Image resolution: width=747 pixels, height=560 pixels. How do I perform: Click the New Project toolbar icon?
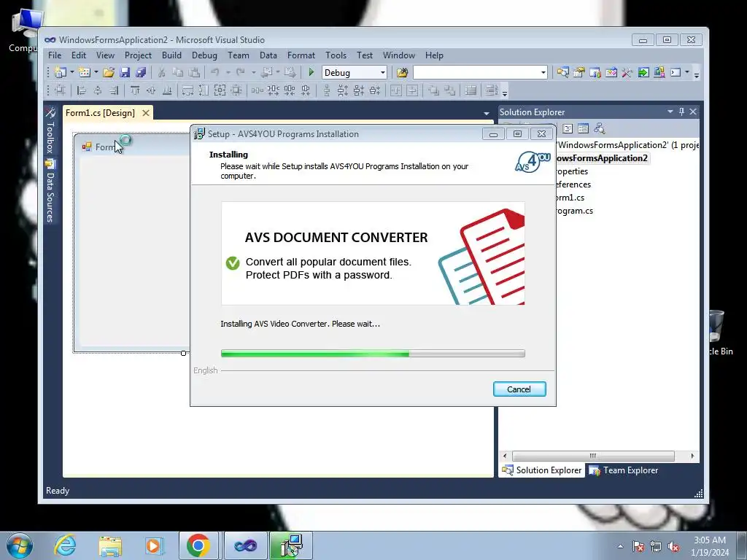pyautogui.click(x=60, y=72)
